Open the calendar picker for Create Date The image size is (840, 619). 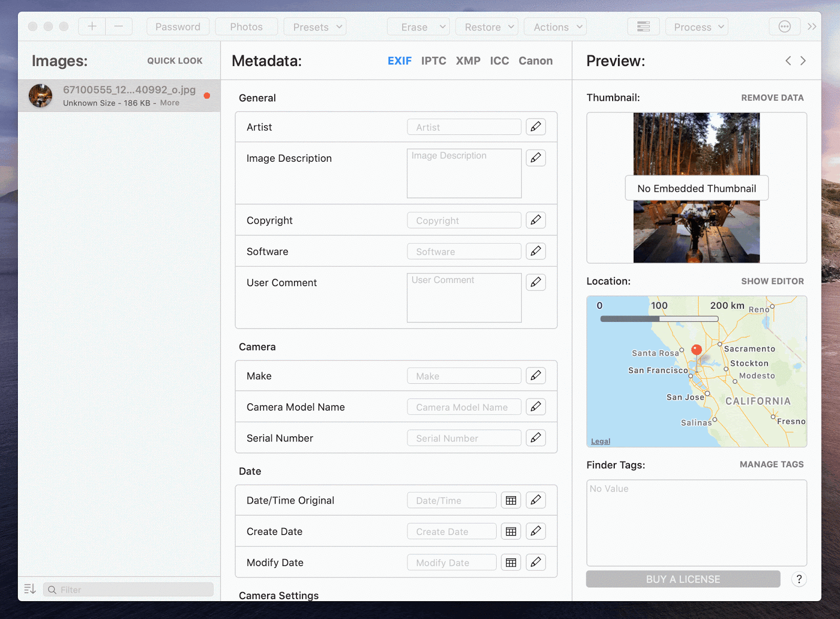pyautogui.click(x=511, y=531)
